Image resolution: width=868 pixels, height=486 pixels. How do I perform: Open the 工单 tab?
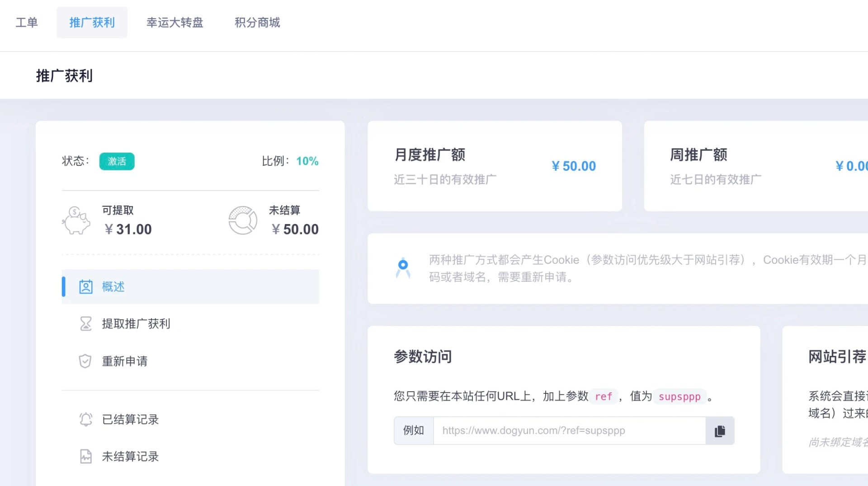[x=27, y=23]
